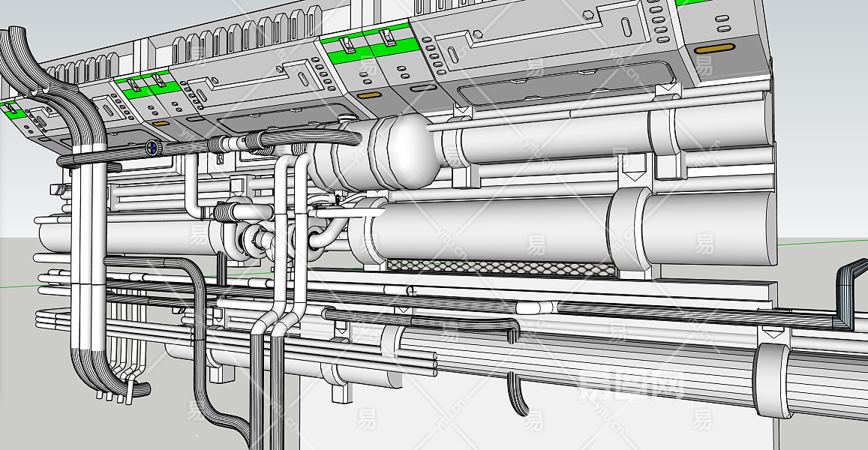Click the small amber indicator on left unit
This screenshot has height=450, width=868.
161,123
